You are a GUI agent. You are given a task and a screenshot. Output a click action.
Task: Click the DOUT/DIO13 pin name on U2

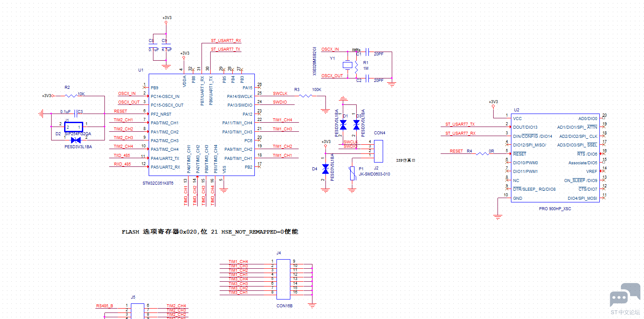(525, 127)
